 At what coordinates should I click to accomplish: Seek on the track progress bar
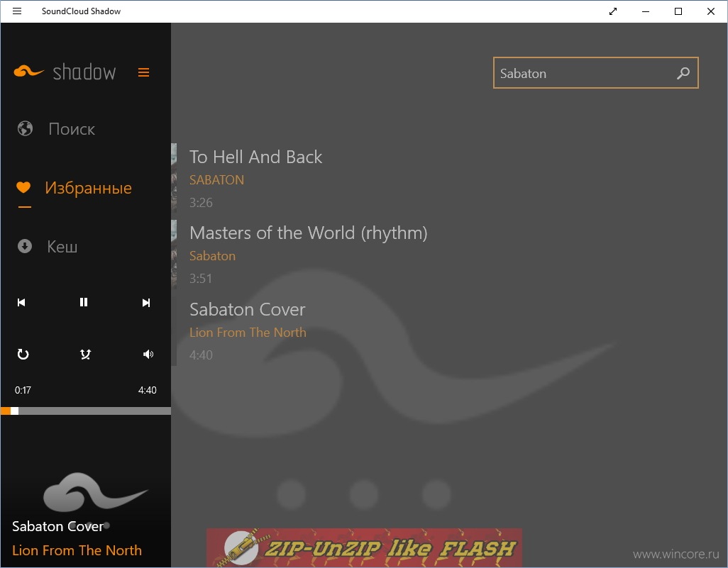(86, 411)
